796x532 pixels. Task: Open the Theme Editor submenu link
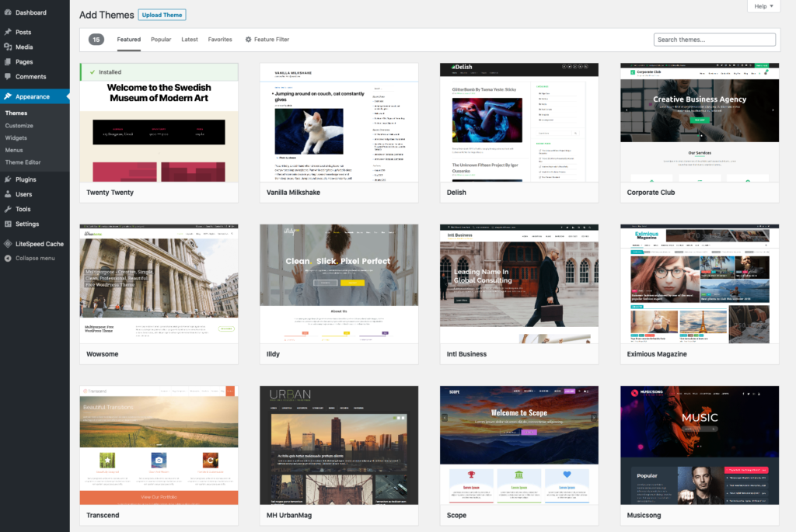pyautogui.click(x=23, y=162)
